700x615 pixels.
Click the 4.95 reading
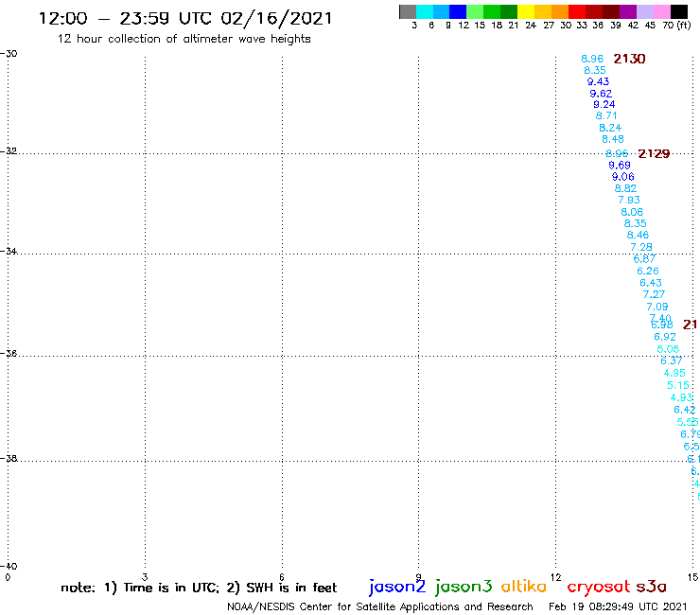coord(674,373)
